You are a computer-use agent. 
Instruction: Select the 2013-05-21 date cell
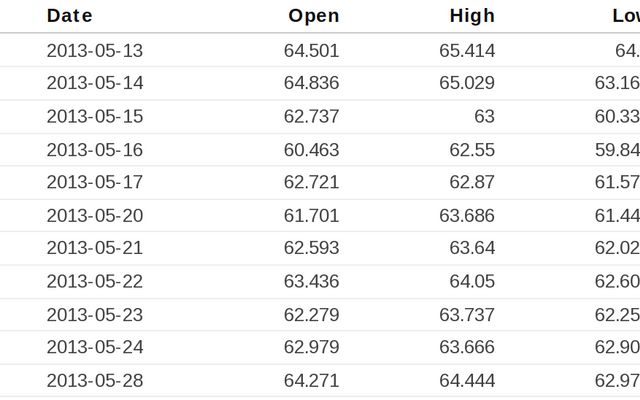coord(95,248)
